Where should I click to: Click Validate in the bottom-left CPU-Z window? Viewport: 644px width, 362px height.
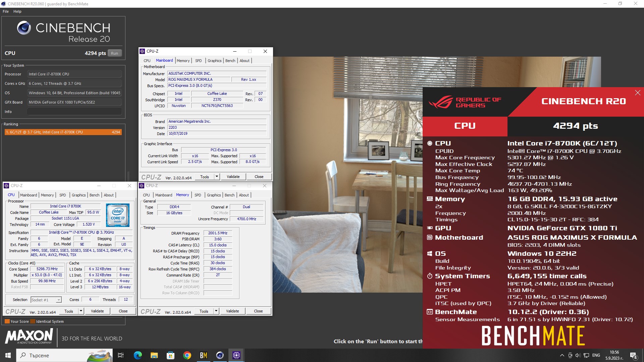click(x=97, y=311)
